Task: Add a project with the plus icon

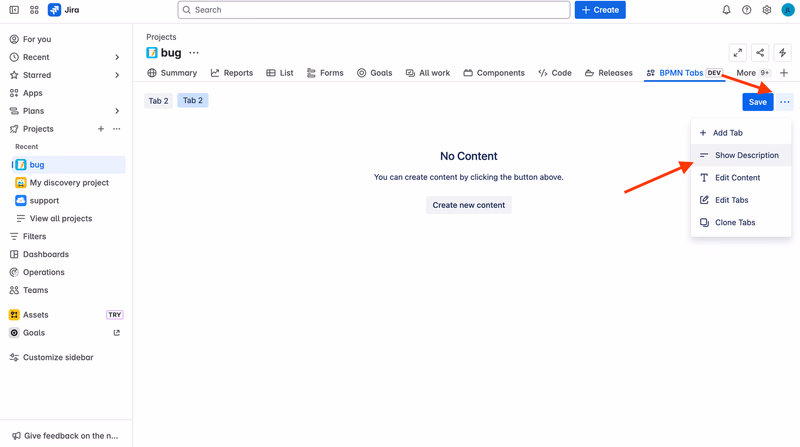Action: click(101, 129)
